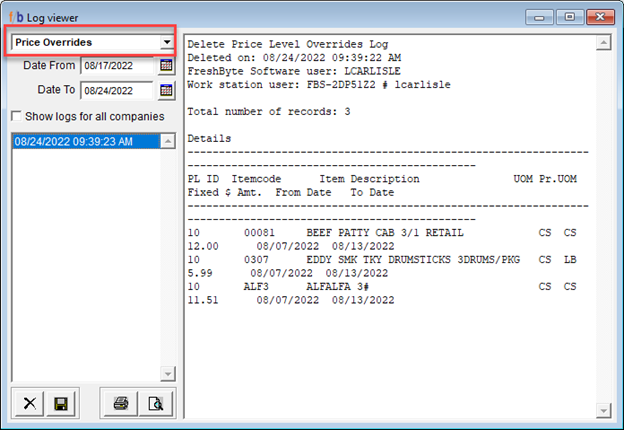Open the Date To calendar picker
Viewport: 624px width, 430px height.
point(166,91)
